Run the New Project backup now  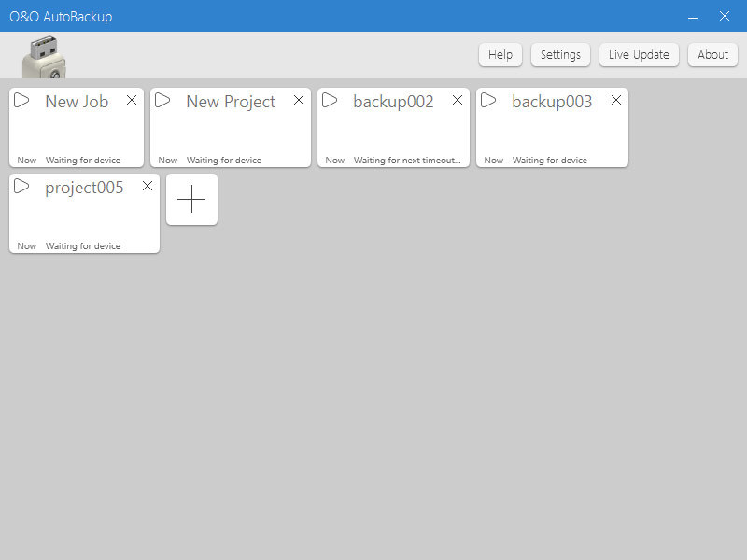pyautogui.click(x=162, y=101)
